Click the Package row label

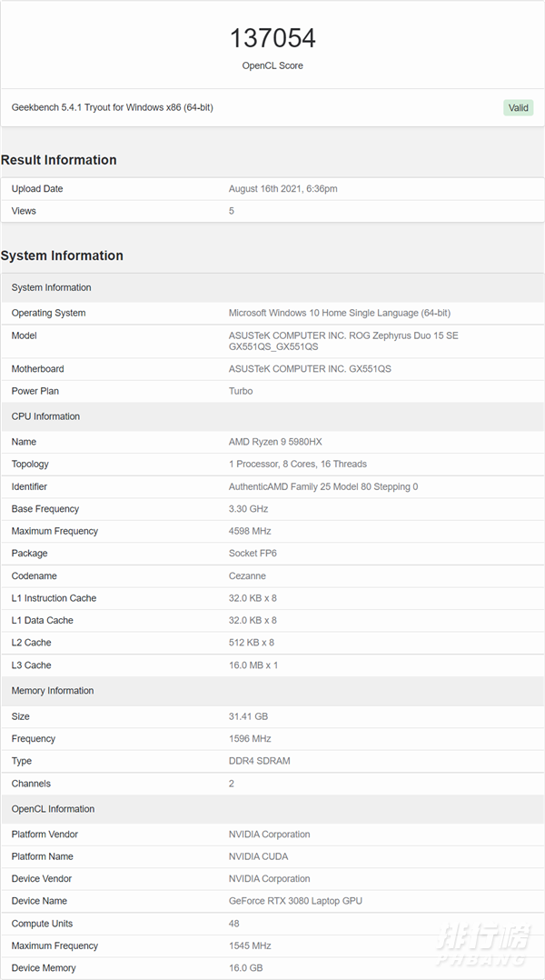(29, 554)
